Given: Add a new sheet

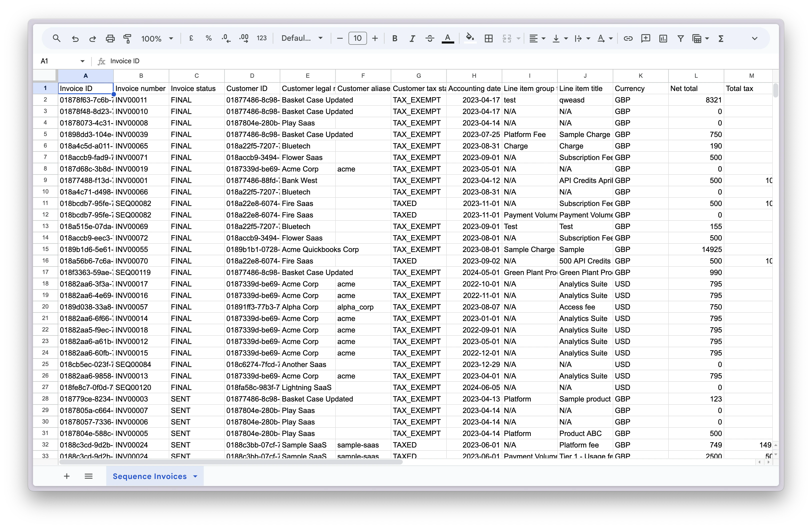Looking at the screenshot, I should click(67, 476).
